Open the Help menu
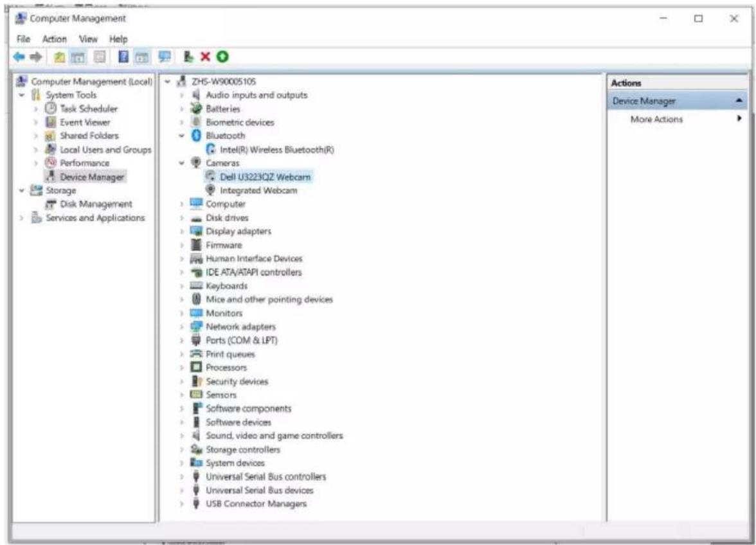This screenshot has width=756, height=545. pos(118,39)
